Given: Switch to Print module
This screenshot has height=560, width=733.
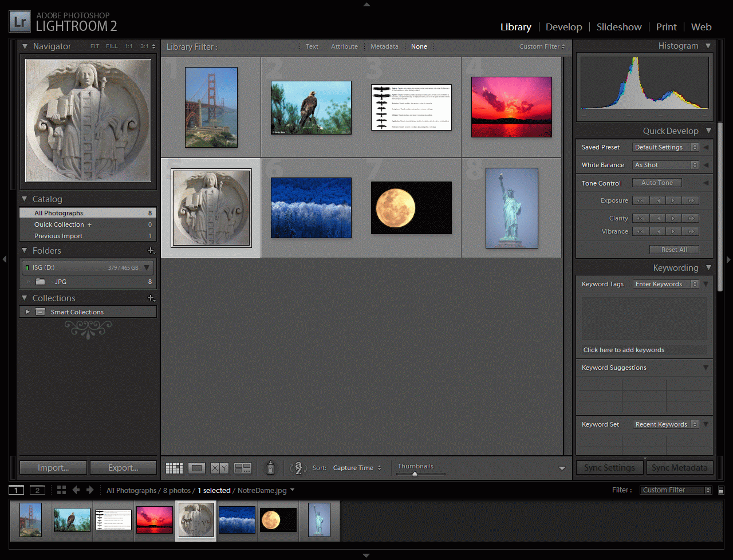Looking at the screenshot, I should coord(666,27).
